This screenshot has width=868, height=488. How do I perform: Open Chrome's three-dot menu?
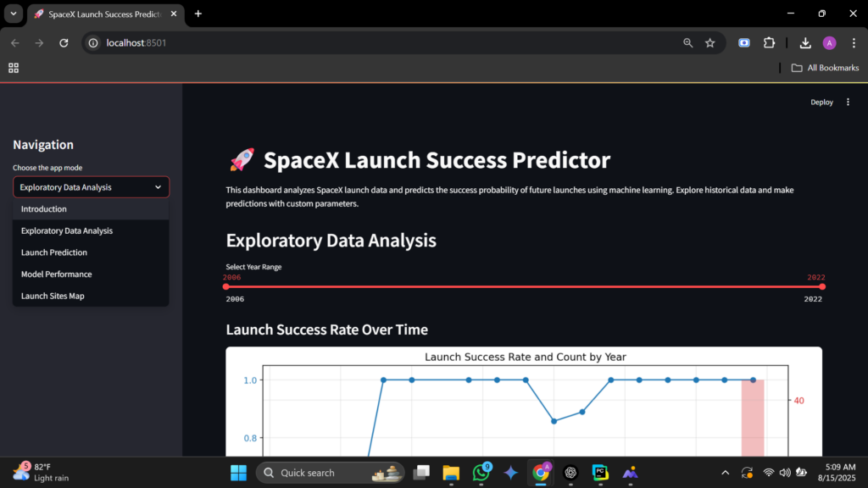854,42
